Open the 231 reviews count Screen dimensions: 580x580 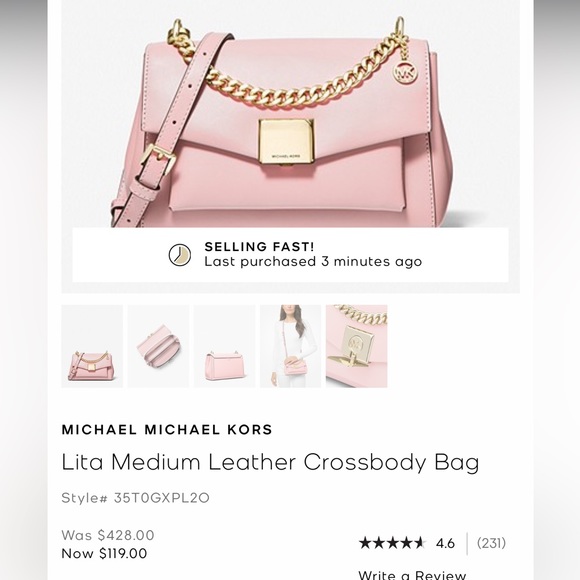tap(491, 543)
